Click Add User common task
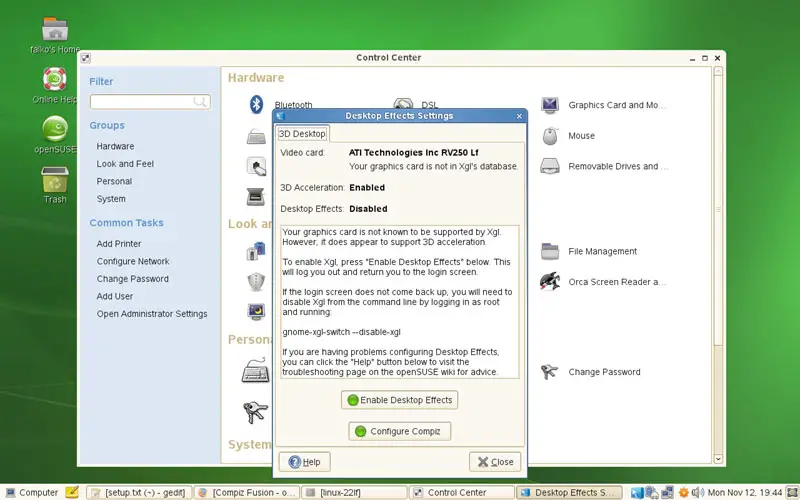Image resolution: width=800 pixels, height=500 pixels. pos(115,296)
